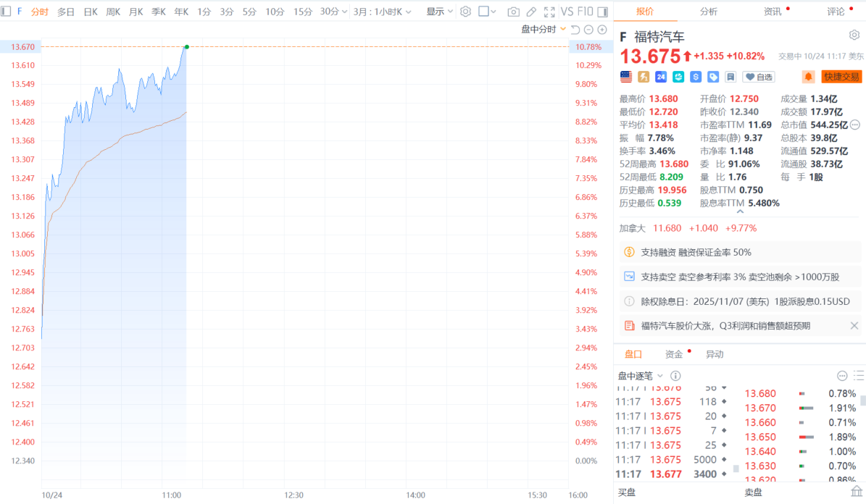Switch to 异动 unusual activity tab

point(715,354)
